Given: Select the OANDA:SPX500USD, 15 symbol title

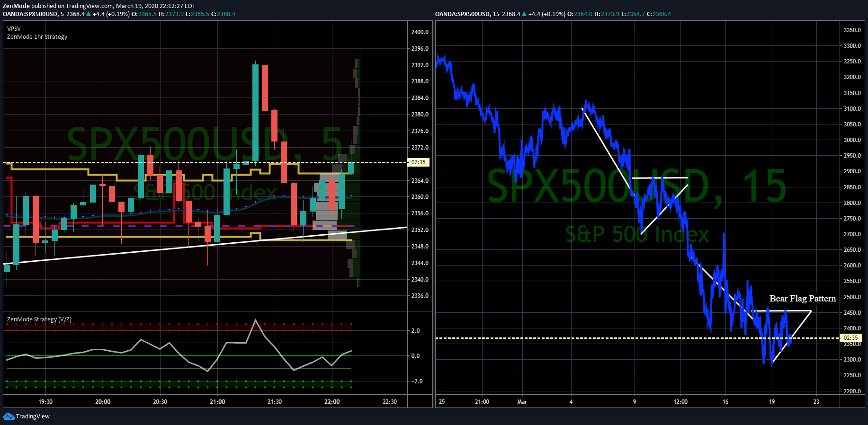Looking at the screenshot, I should [x=467, y=14].
